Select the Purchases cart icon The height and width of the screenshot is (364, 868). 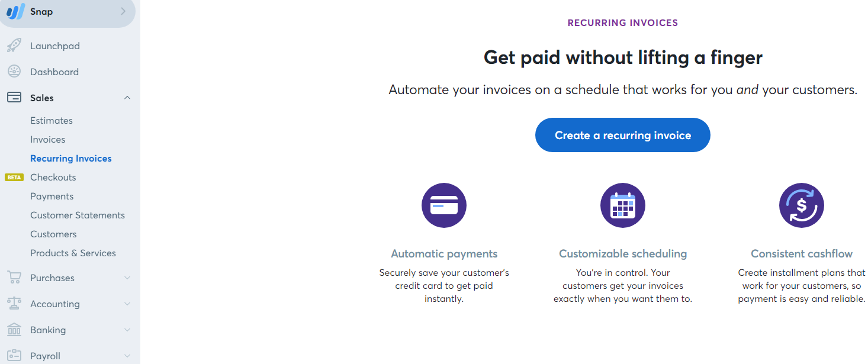point(13,277)
